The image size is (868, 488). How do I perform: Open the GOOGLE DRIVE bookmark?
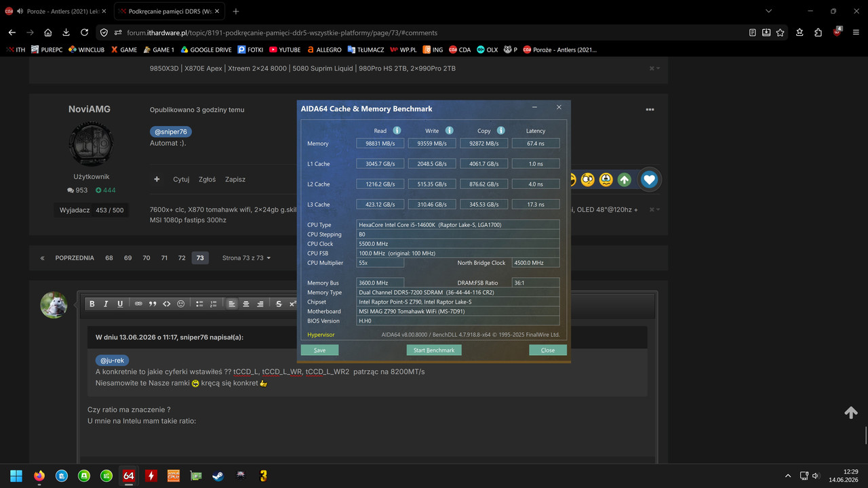tap(205, 49)
